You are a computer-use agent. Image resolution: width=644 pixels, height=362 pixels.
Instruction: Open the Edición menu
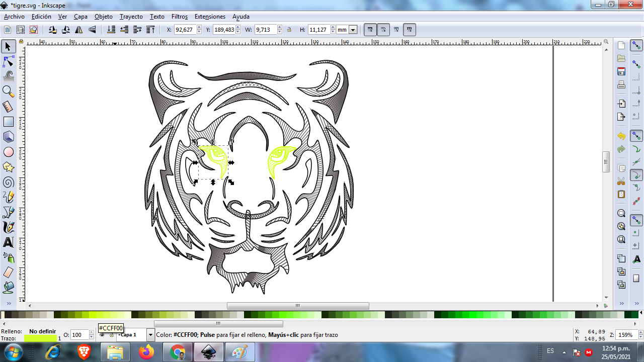(41, 17)
